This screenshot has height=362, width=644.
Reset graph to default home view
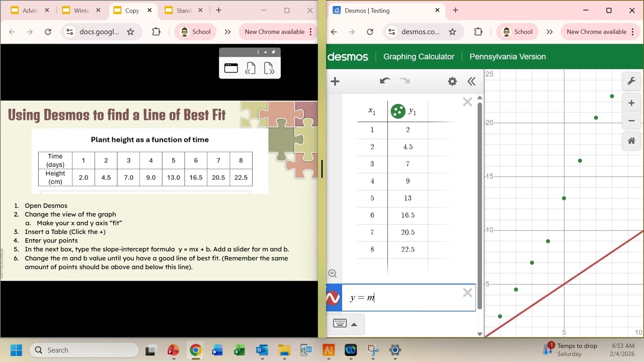tap(631, 141)
